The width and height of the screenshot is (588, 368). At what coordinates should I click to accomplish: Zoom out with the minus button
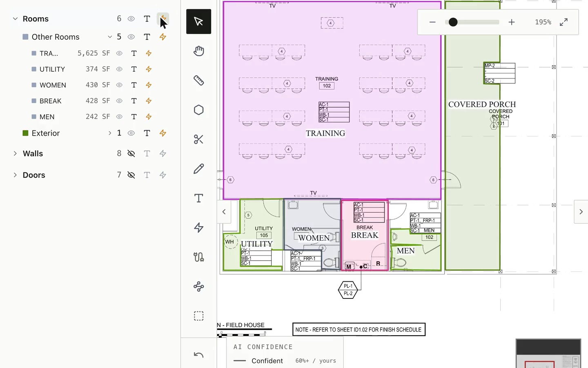point(432,22)
